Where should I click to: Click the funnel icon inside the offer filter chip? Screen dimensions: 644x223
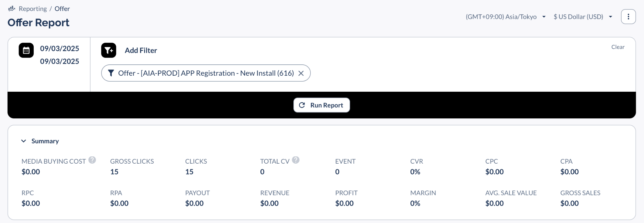[x=111, y=73]
